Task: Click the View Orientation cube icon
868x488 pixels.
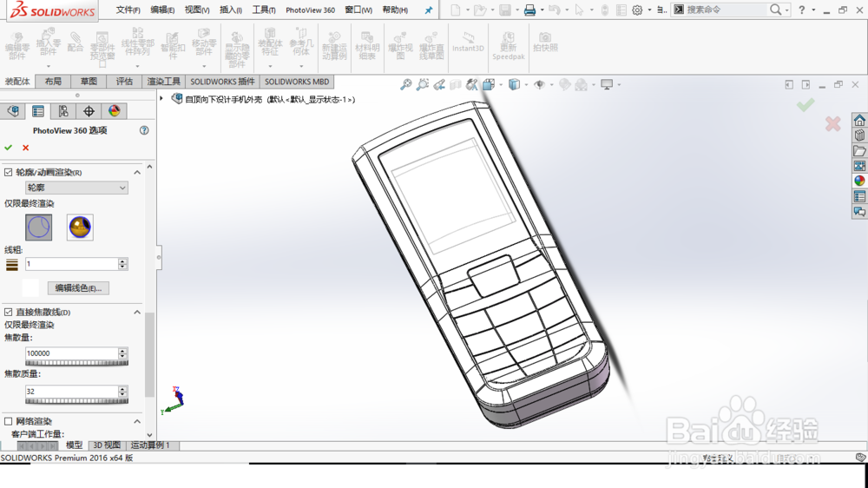Action: [x=488, y=84]
